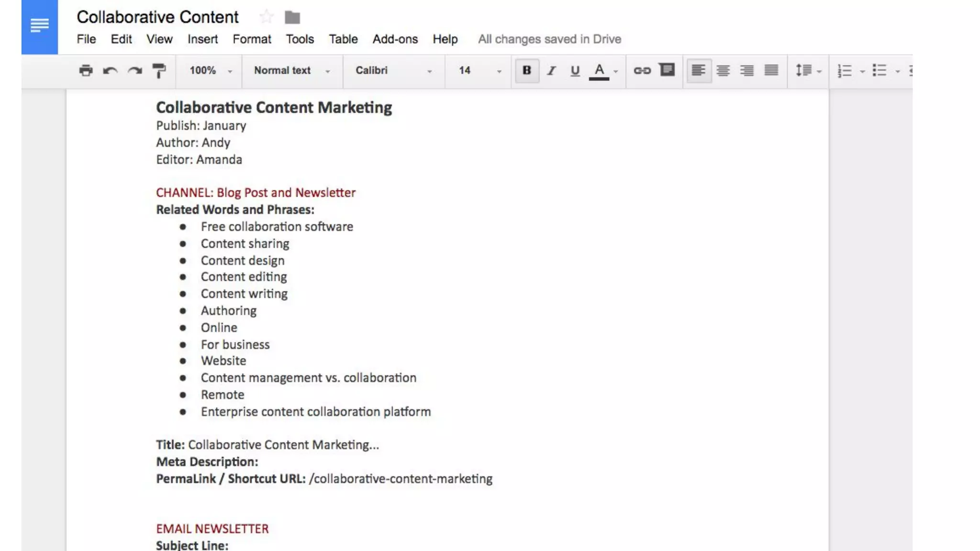Screen dimensions: 980x551
Task: Toggle underline formatting button
Action: pos(575,71)
